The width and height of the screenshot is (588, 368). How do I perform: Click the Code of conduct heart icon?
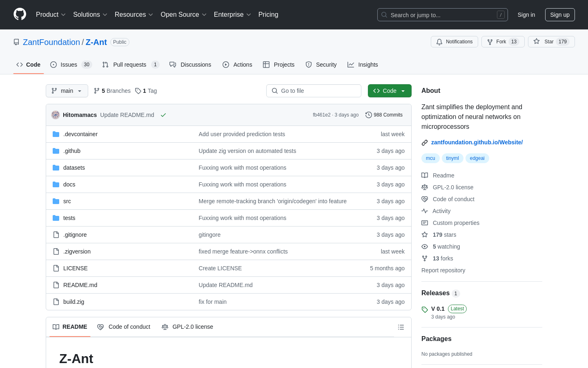425,199
